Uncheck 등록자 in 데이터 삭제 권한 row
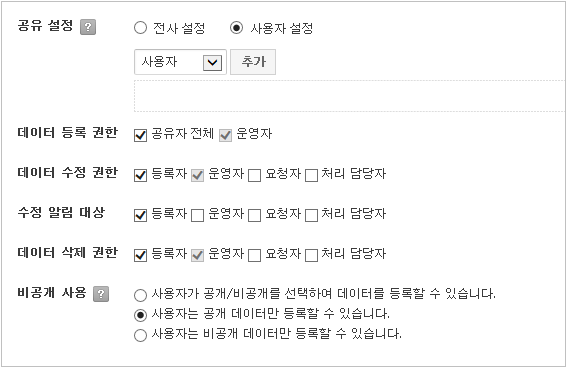 (140, 255)
